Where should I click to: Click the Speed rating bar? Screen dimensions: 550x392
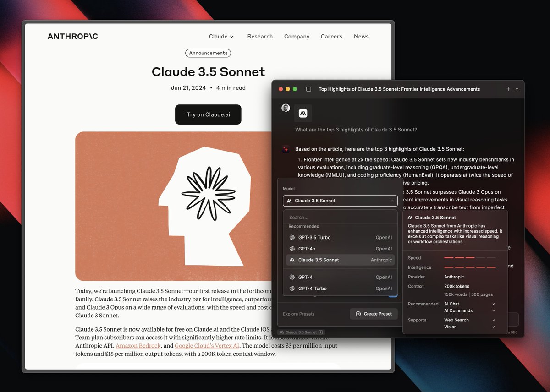pos(470,258)
